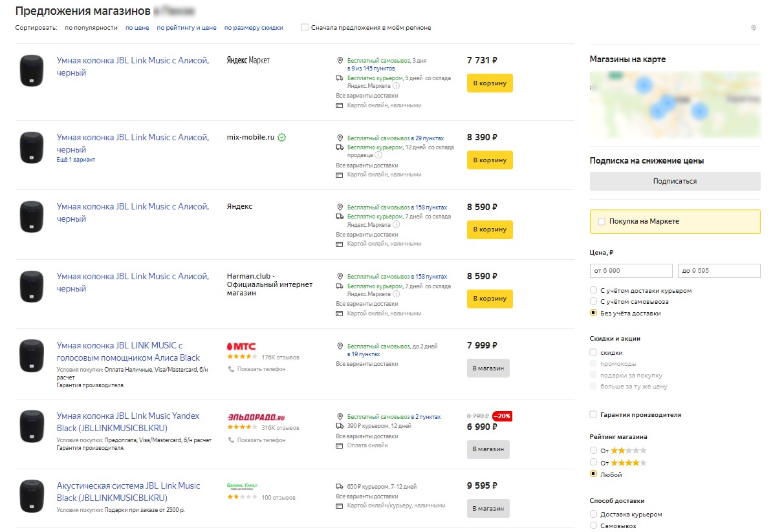Image resolution: width=773 pixels, height=532 pixels.
Task: Sort by по рейтингу и цене
Action: [x=187, y=28]
